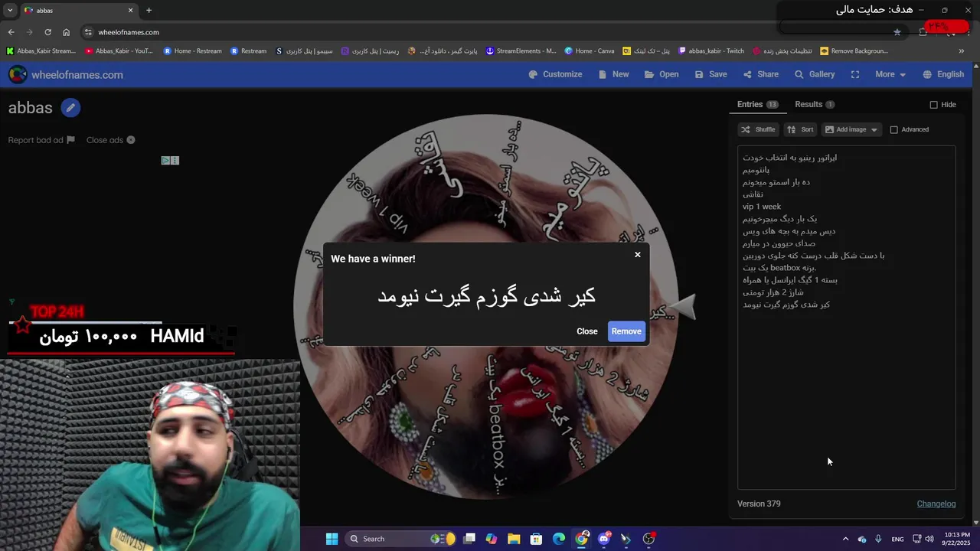Click the wheelofnames.com logo icon

(18, 74)
